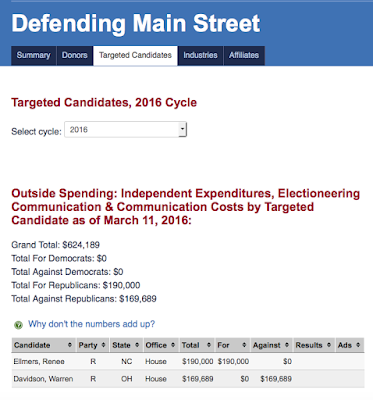
Task: Select the Targeted Candidates tab
Action: click(x=135, y=55)
